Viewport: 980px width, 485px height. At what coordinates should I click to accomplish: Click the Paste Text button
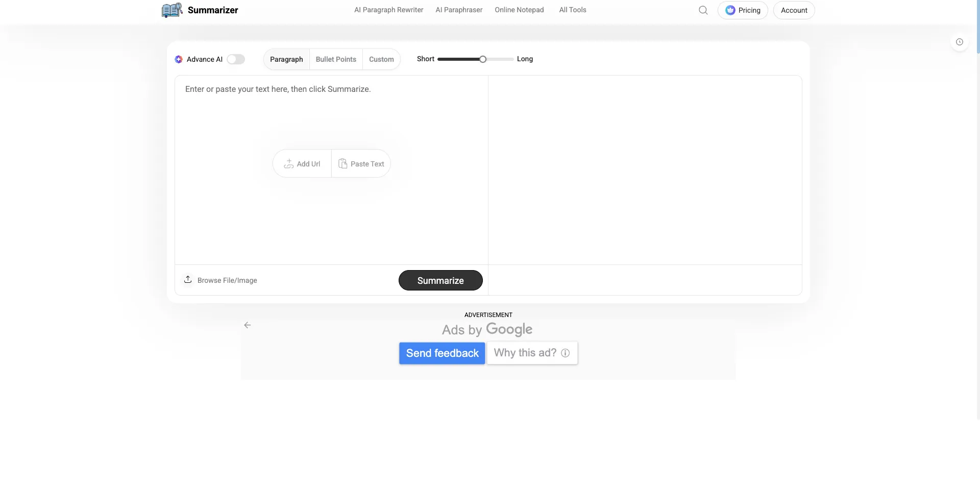click(x=361, y=164)
